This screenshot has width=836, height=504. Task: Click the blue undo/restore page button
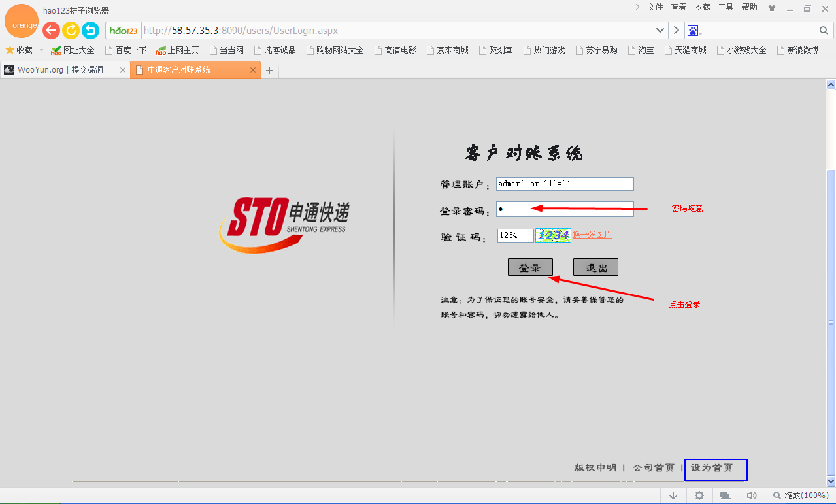click(x=90, y=30)
